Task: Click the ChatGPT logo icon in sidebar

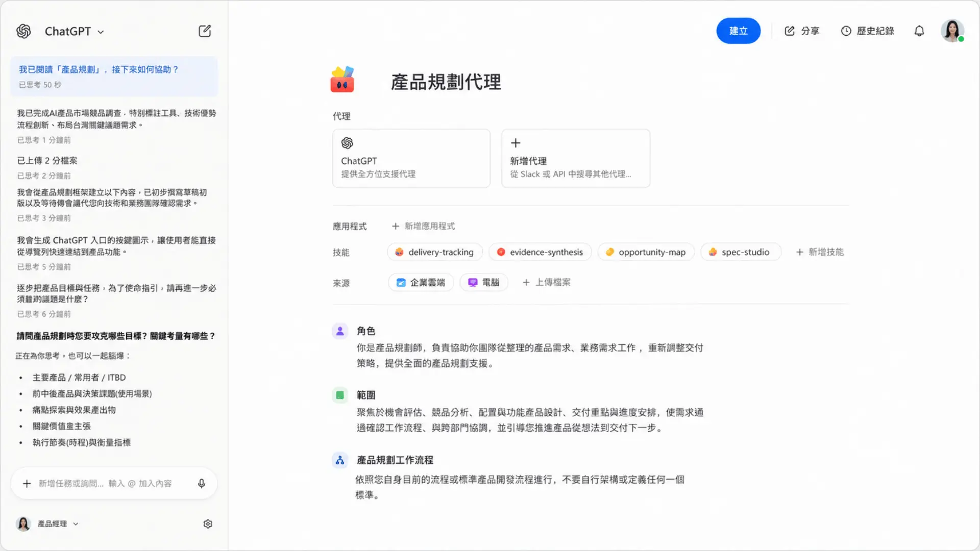Action: coord(23,31)
